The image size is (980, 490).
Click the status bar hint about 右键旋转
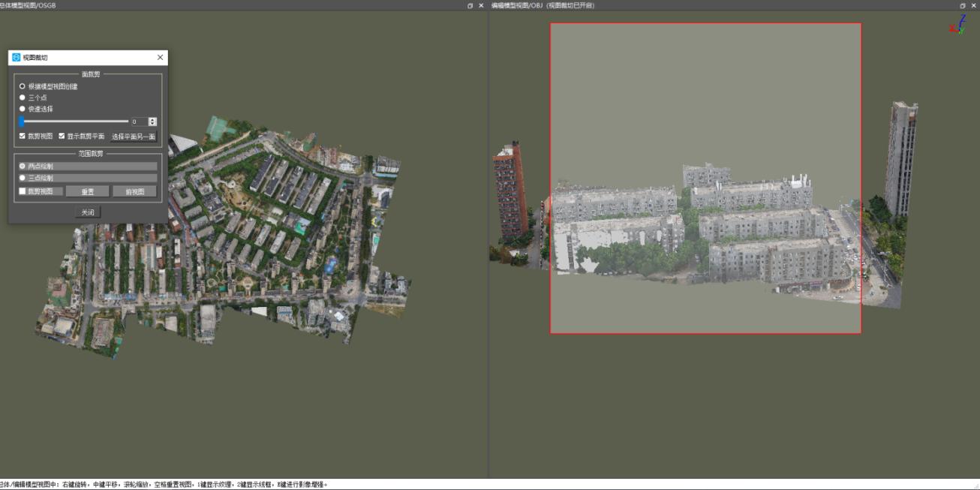point(164,485)
